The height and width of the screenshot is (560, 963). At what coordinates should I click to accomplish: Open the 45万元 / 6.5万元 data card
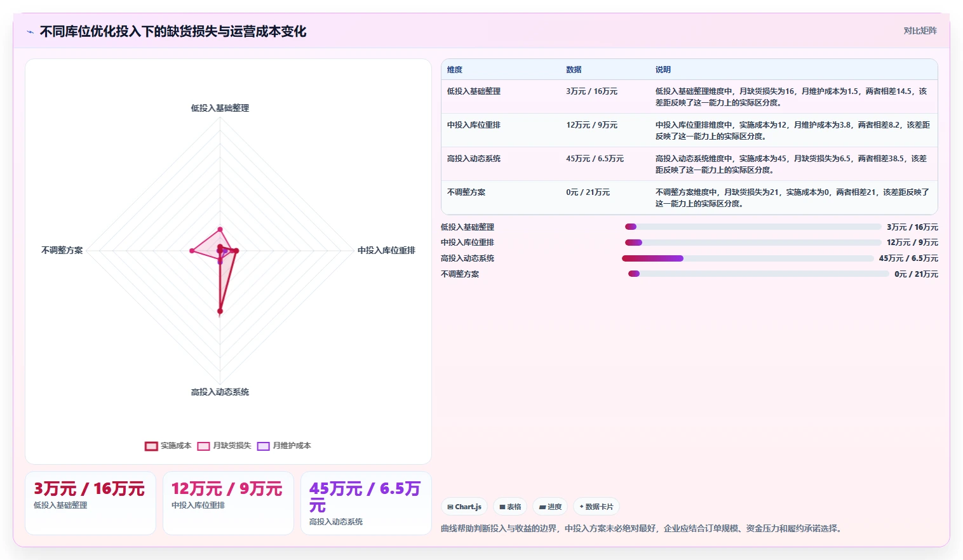[x=366, y=503]
